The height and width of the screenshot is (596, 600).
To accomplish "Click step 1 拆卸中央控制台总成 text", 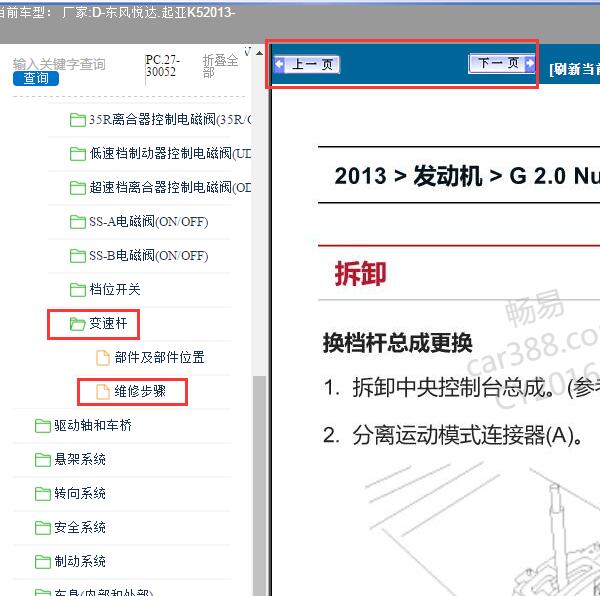I will (x=461, y=387).
